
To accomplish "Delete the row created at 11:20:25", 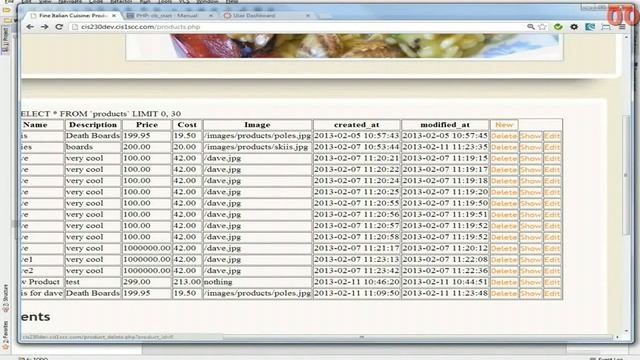I will (504, 192).
